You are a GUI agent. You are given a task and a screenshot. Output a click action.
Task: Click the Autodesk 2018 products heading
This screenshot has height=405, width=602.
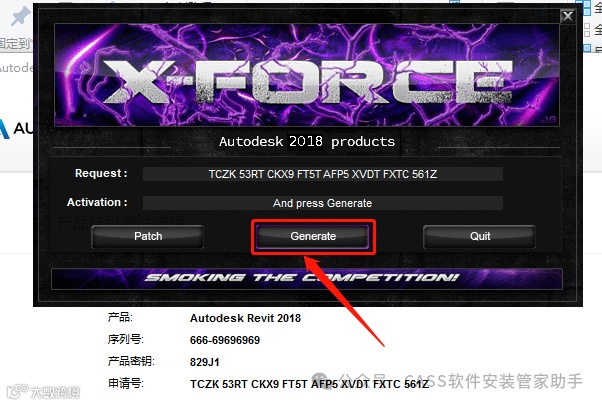(307, 142)
